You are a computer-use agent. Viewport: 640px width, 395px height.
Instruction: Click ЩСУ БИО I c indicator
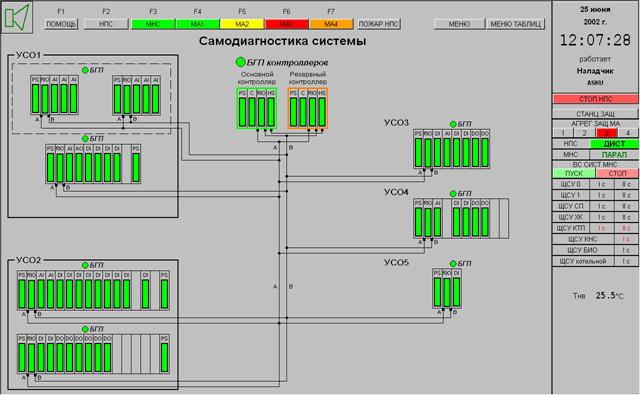[x=626, y=250]
